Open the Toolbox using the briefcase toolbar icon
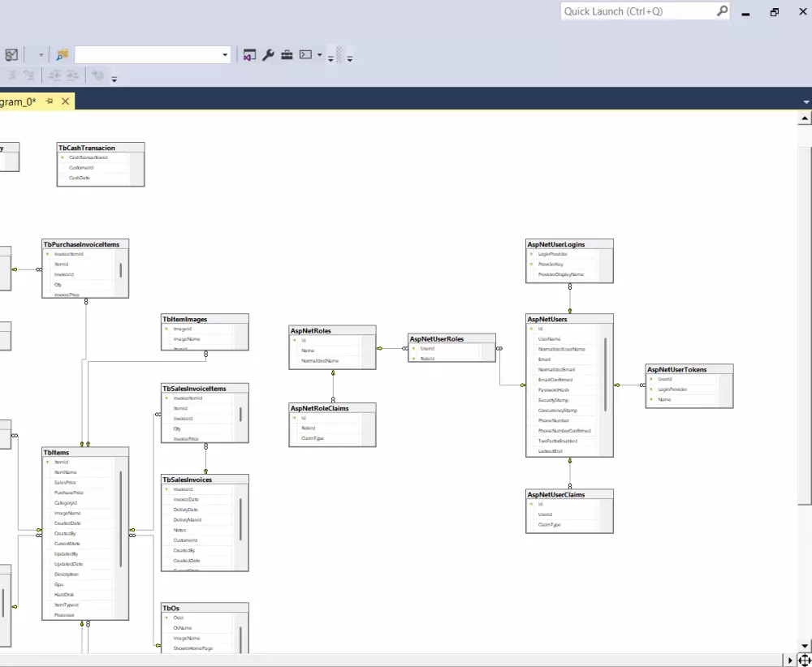This screenshot has width=812, height=667. pos(287,54)
